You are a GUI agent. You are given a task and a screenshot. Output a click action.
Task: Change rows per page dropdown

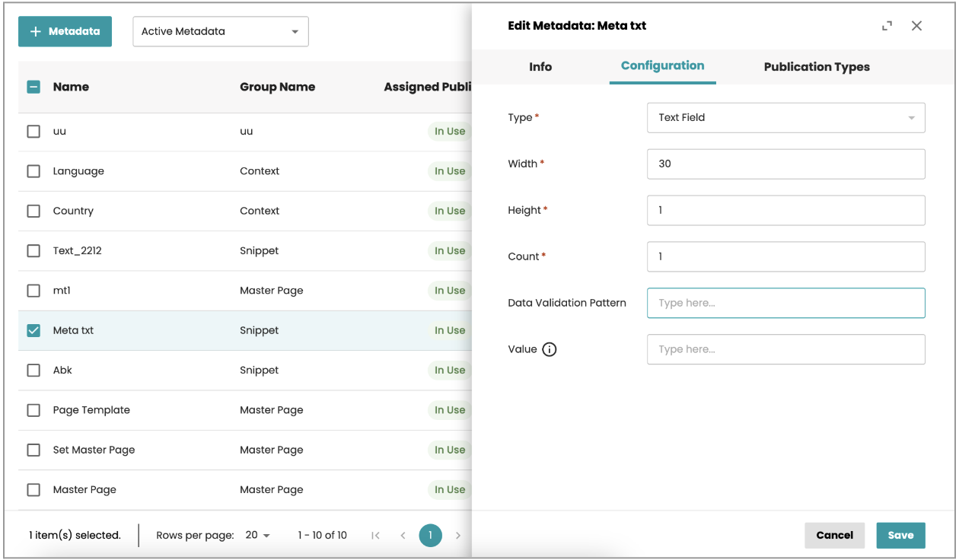point(258,536)
